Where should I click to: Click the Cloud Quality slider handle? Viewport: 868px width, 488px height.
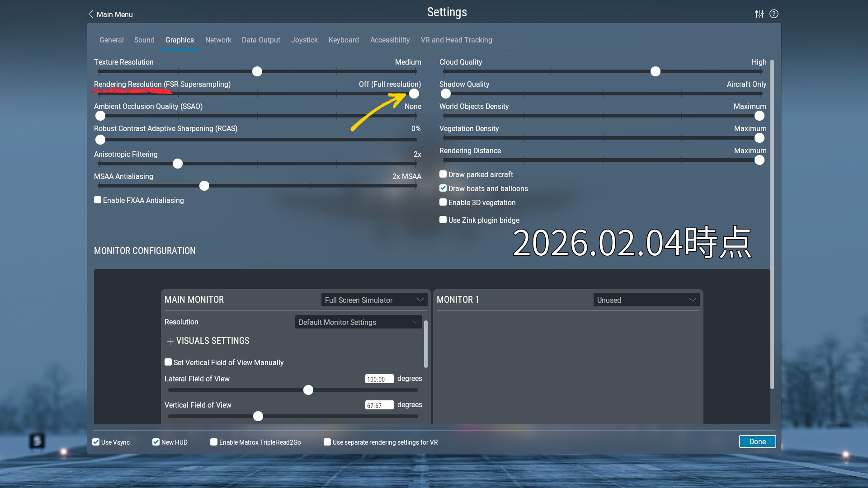tap(656, 71)
